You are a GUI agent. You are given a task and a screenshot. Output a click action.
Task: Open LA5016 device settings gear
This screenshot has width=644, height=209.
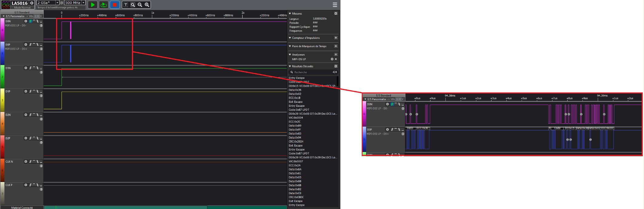pos(32,3)
